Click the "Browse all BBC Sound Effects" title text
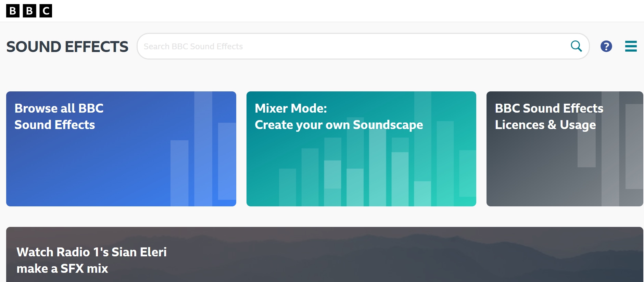Image resolution: width=644 pixels, height=282 pixels. [59, 116]
